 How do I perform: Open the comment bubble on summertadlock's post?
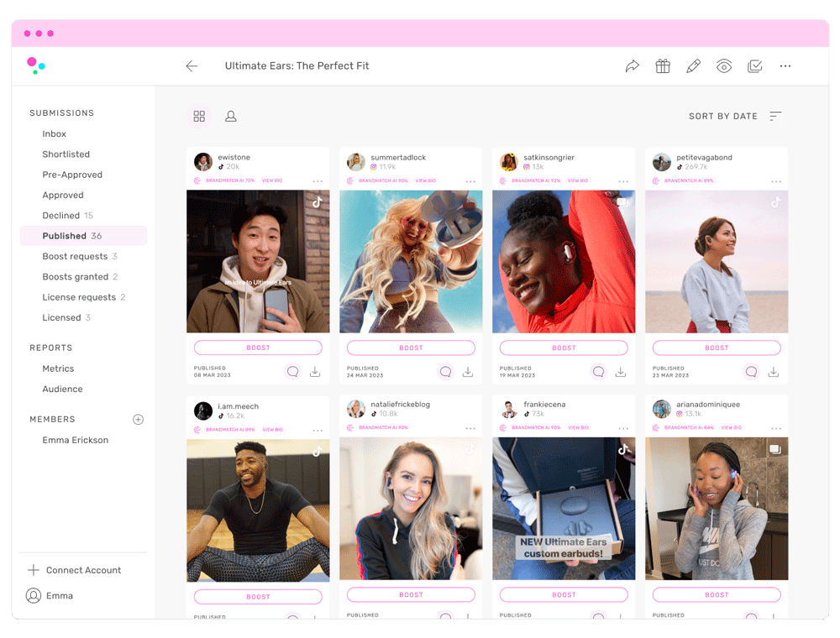click(446, 371)
